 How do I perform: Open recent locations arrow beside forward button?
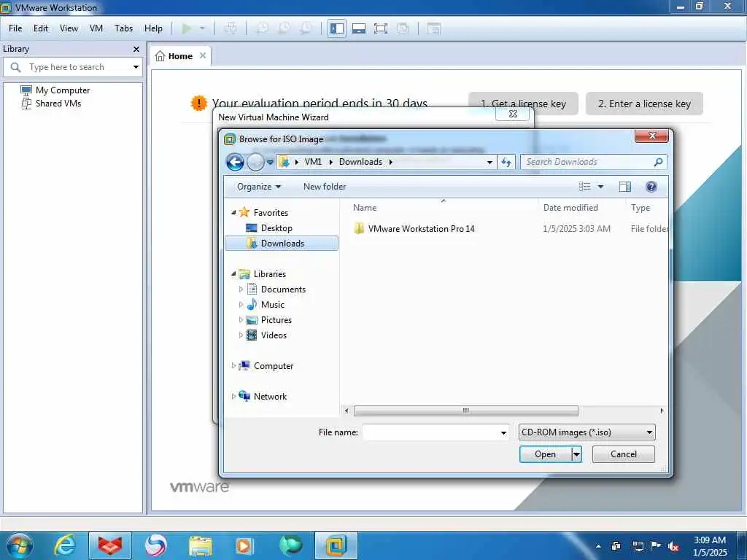pos(270,162)
